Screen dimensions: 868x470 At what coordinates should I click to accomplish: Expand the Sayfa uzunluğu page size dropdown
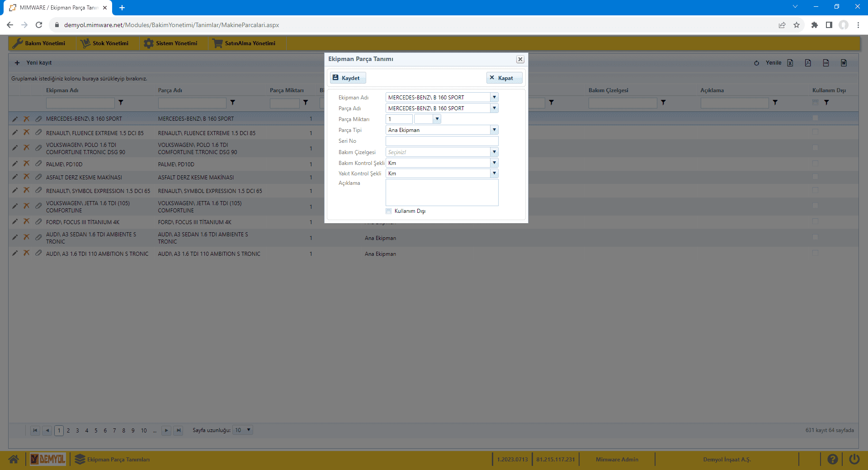(248, 430)
